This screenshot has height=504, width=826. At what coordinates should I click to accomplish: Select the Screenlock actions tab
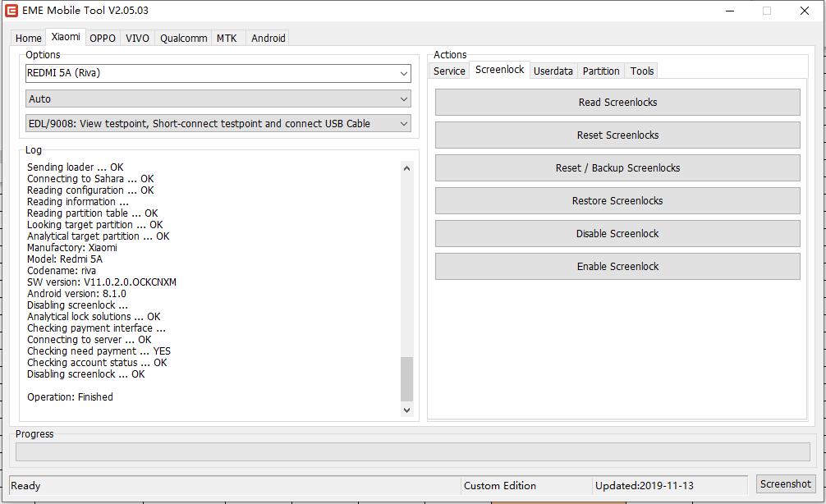499,70
